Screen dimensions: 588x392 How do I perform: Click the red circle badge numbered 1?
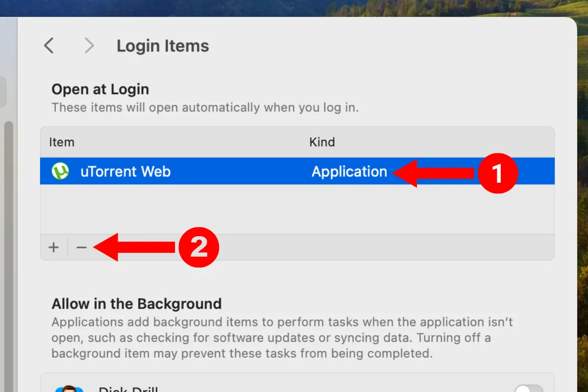[x=497, y=173]
